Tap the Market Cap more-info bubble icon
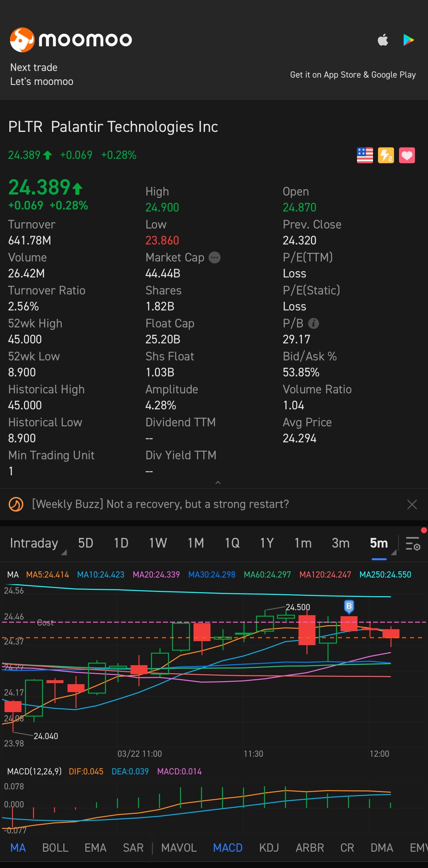This screenshot has width=428, height=868. click(x=215, y=257)
